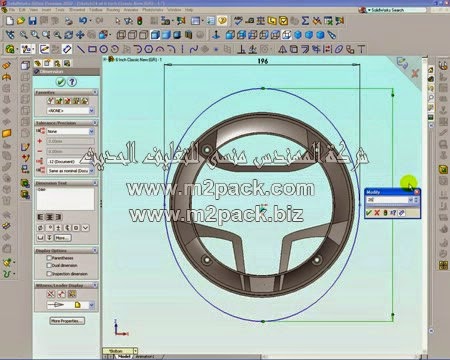450x360 pixels.
Task: Select the Pan view tool
Action: click(x=80, y=35)
